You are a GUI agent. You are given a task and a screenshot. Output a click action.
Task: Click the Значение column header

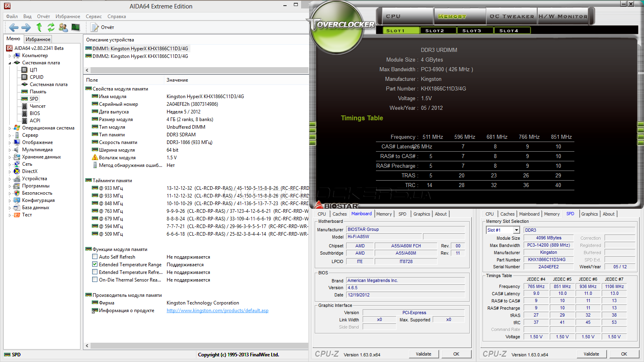click(236, 80)
